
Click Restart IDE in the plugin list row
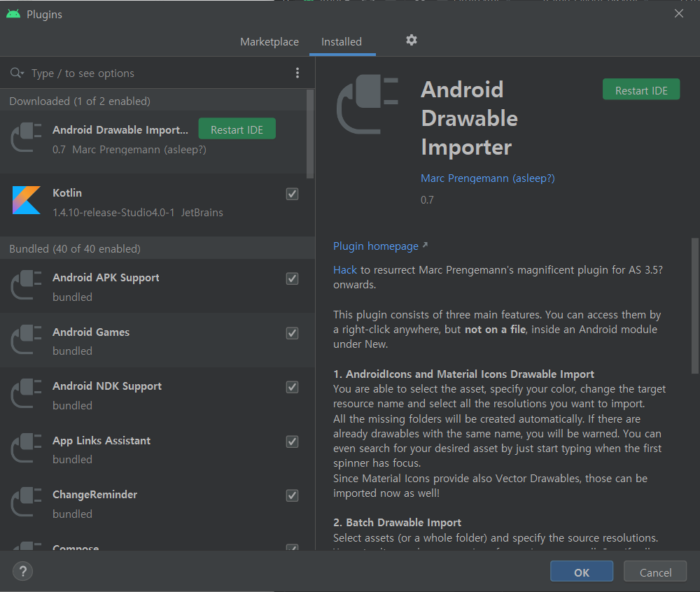click(237, 129)
